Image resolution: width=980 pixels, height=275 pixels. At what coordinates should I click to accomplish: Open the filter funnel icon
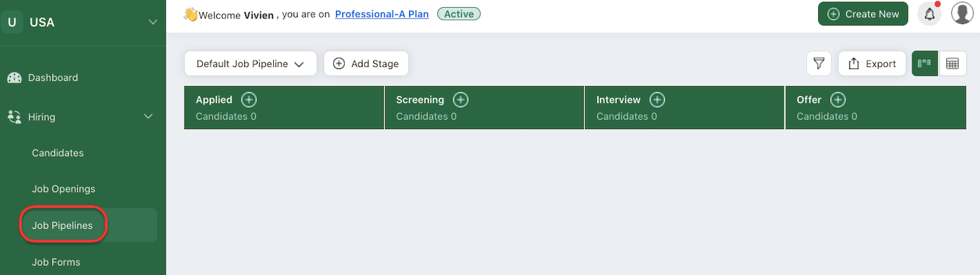coord(819,63)
